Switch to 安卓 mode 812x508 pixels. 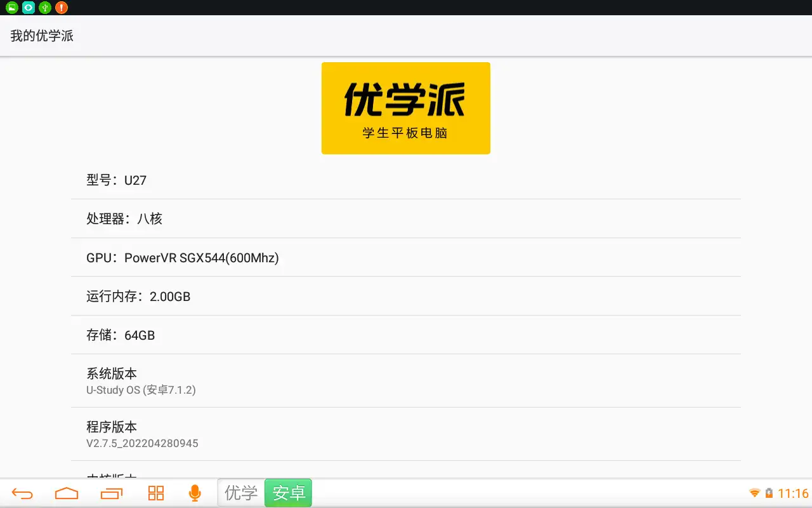pyautogui.click(x=289, y=493)
